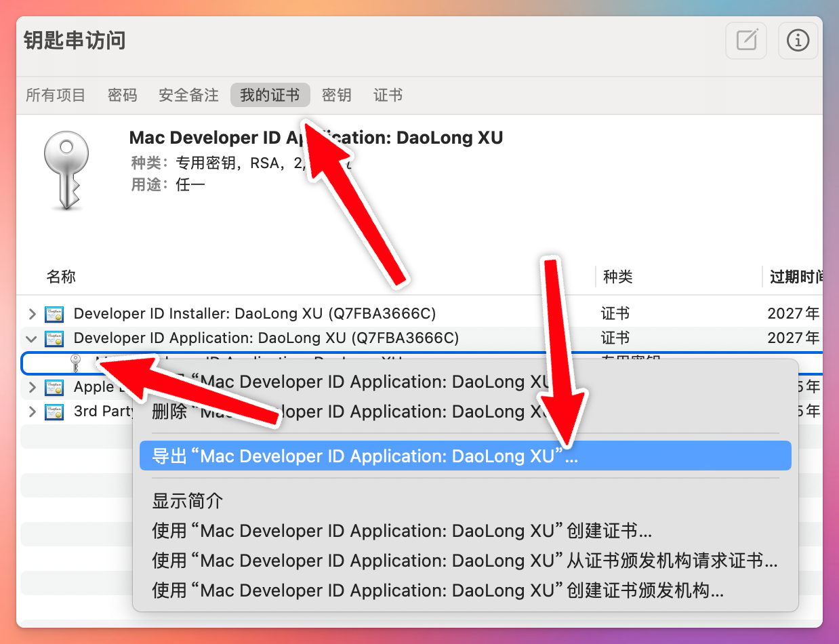Expand the Apple certificate row
This screenshot has width=839, height=644.
pyautogui.click(x=32, y=387)
